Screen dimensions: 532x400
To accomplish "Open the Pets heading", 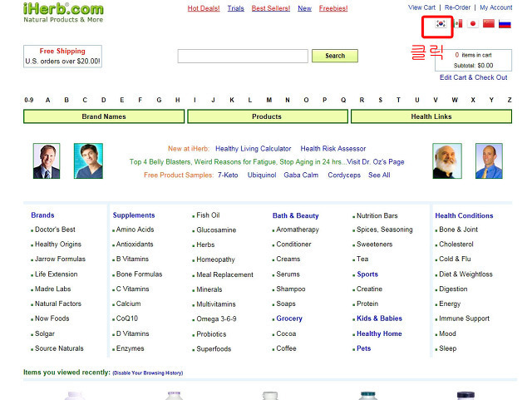I will point(364,348).
